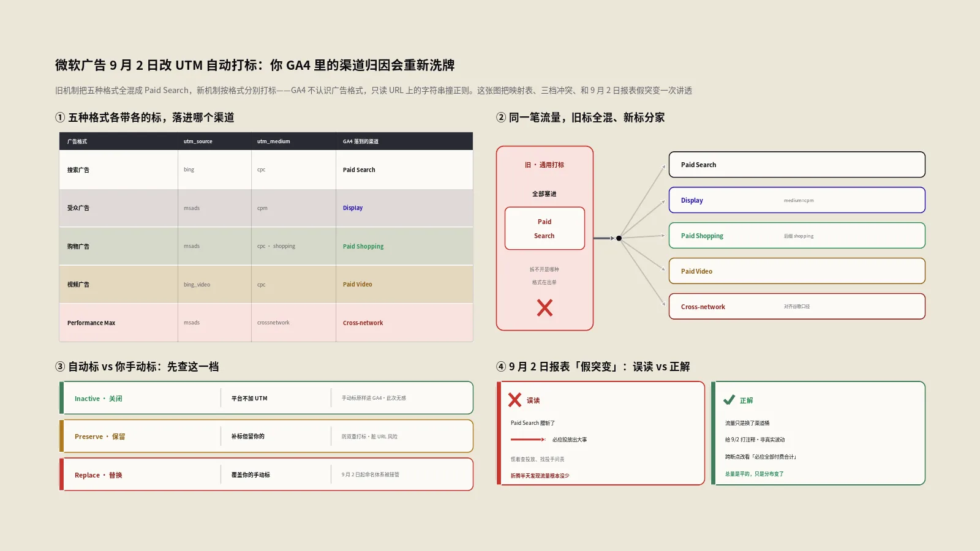The image size is (980, 551).
Task: Click the 受众广告 row label
Action: pyautogui.click(x=78, y=208)
